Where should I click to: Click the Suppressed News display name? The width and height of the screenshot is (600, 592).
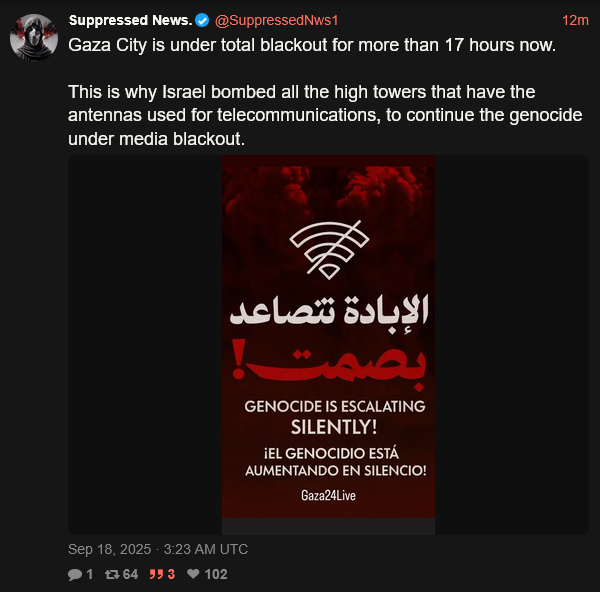(130, 20)
